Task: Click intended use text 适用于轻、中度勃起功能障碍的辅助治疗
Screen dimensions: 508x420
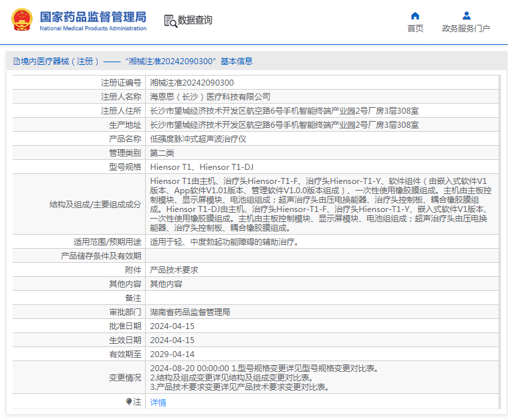Action: pyautogui.click(x=224, y=242)
